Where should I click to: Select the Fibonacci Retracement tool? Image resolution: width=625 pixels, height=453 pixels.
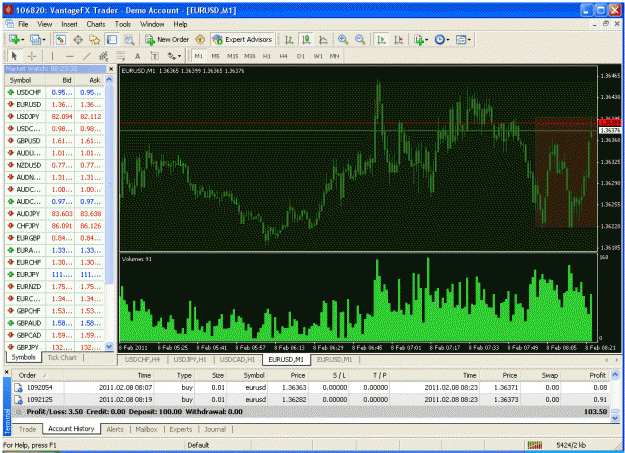120,56
